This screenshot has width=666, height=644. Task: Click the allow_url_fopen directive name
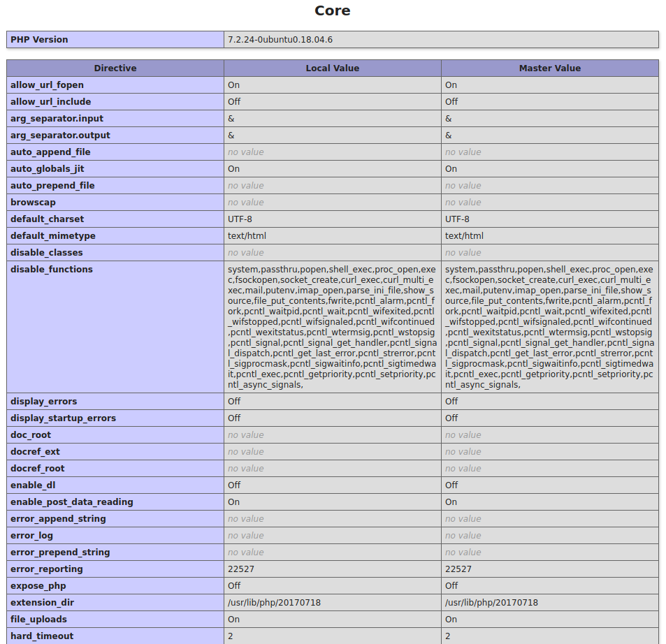pyautogui.click(x=47, y=85)
